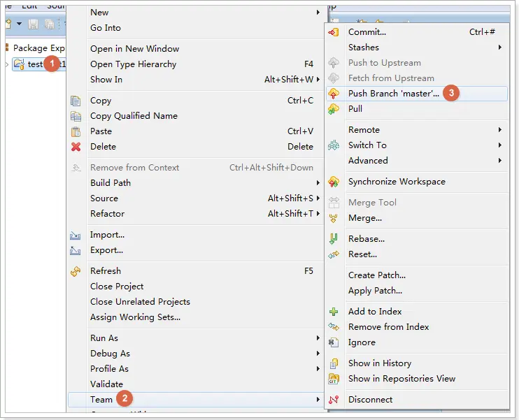The width and height of the screenshot is (519, 420).
Task: Click the Refresh arrows icon
Action: (x=76, y=272)
